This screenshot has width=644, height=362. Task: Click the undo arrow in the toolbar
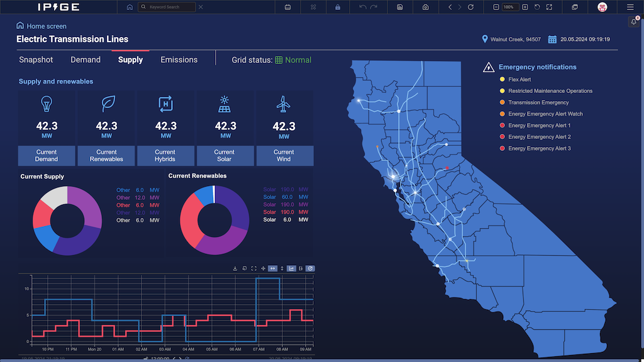[x=363, y=7]
